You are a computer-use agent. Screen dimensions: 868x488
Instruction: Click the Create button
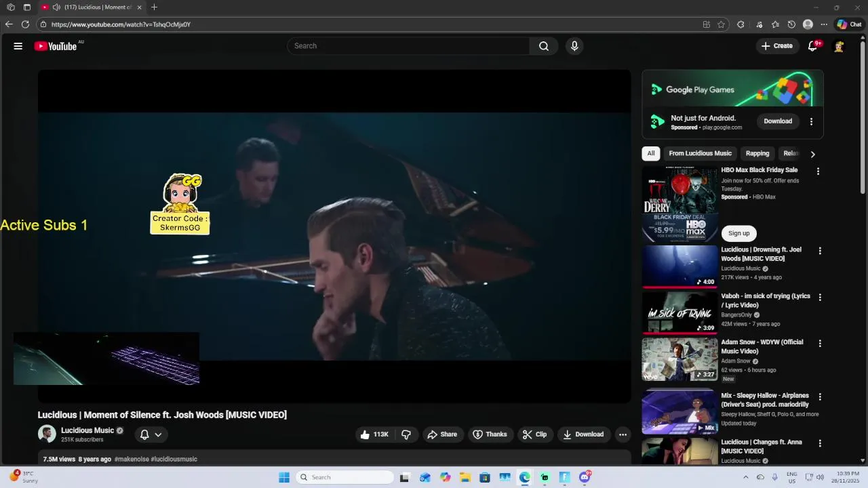point(777,46)
